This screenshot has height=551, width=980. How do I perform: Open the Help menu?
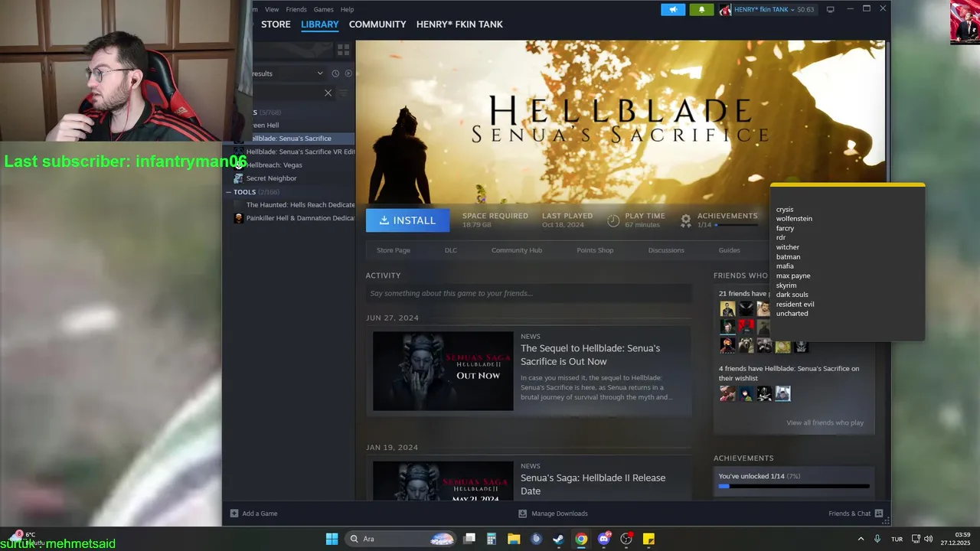click(x=347, y=9)
